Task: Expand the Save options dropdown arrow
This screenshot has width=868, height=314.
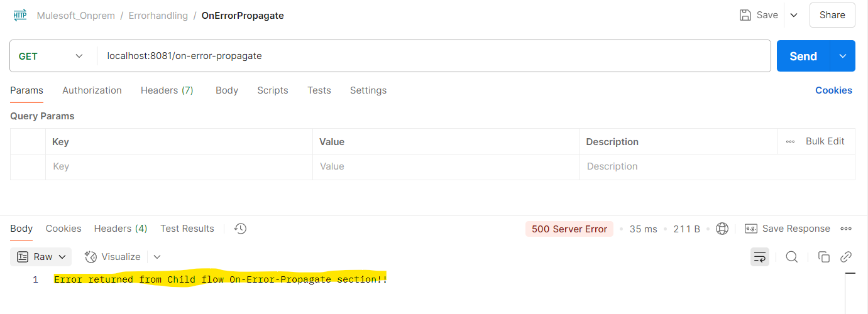Action: click(794, 15)
